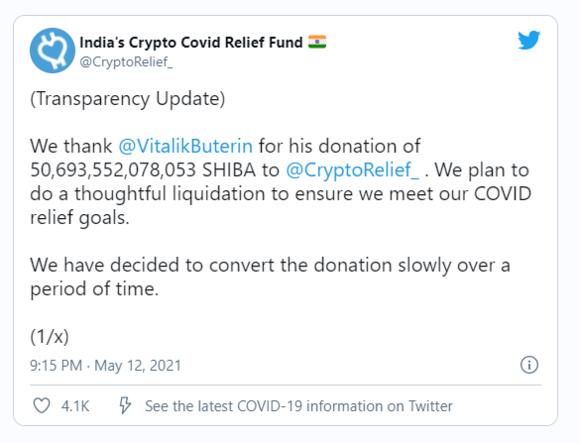This screenshot has height=443, width=580.
Task: Click the 4.1K likes count
Action: (75, 406)
